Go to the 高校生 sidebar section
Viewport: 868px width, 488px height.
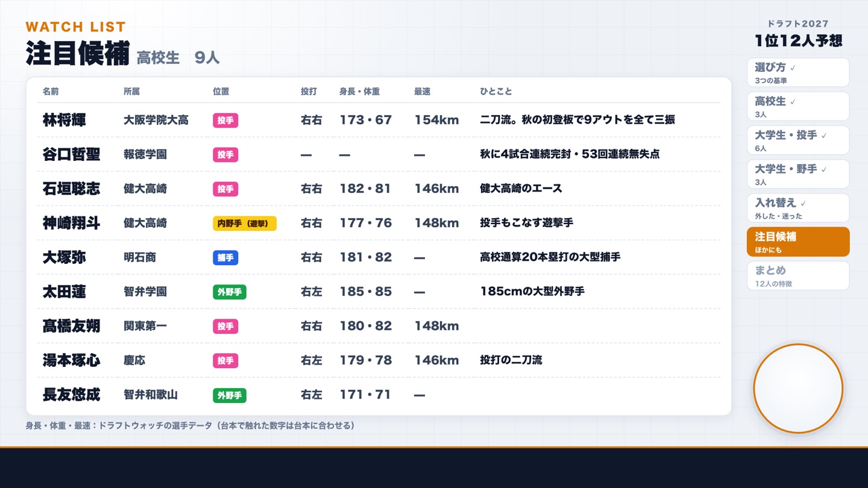[798, 106]
